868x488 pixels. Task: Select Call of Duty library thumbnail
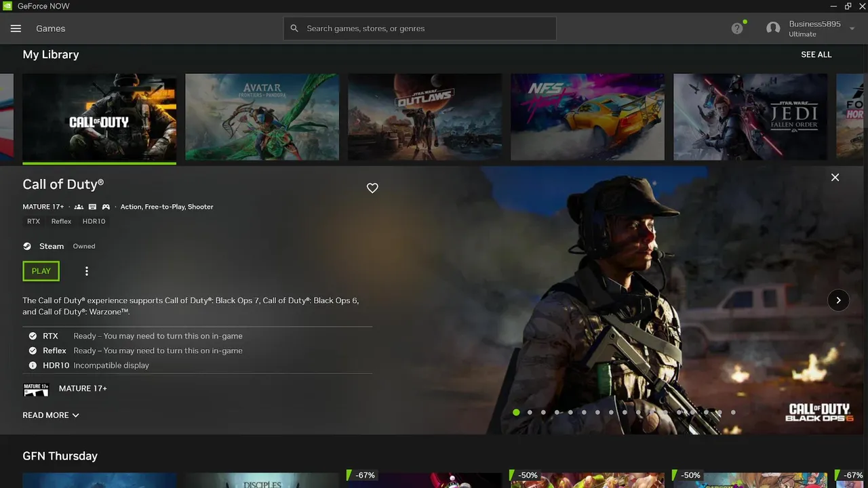(x=99, y=117)
